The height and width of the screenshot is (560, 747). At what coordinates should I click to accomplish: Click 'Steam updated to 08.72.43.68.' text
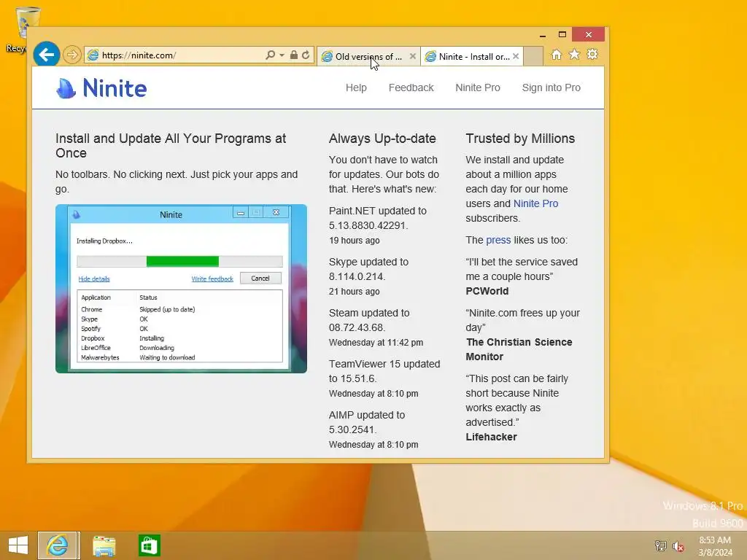click(369, 320)
